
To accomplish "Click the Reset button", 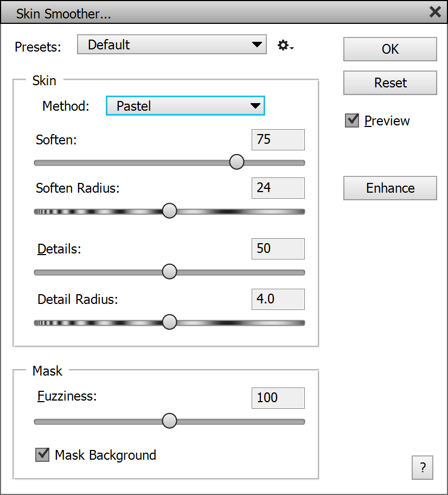I will [390, 83].
